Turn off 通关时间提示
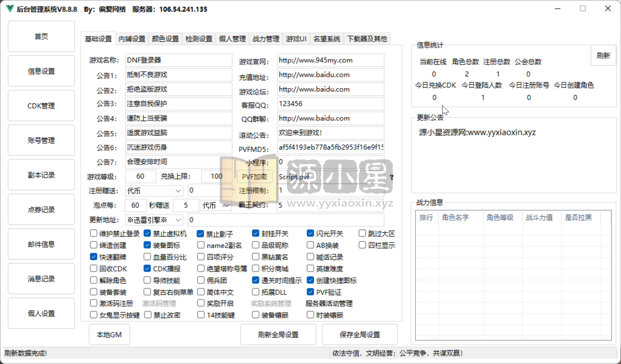621x364 pixels. pos(256,280)
